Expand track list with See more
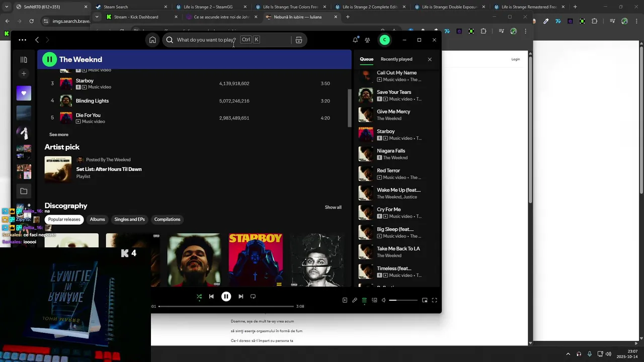 (59, 135)
